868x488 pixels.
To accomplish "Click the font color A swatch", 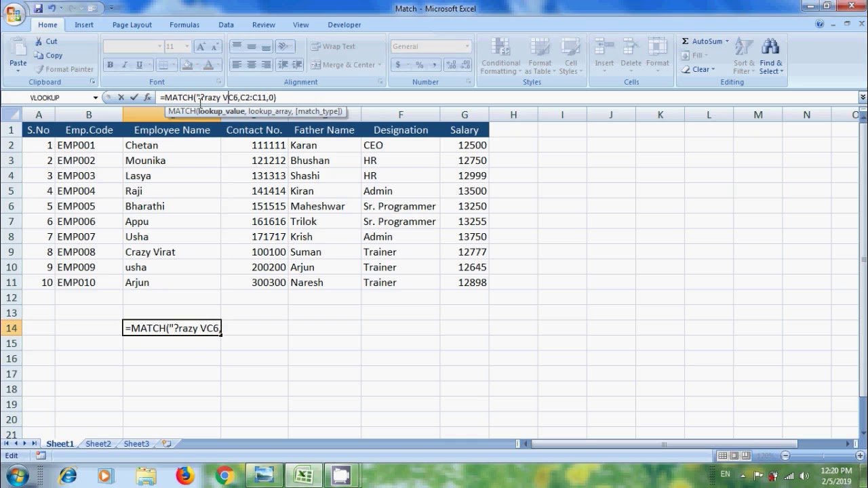I will pyautogui.click(x=208, y=65).
